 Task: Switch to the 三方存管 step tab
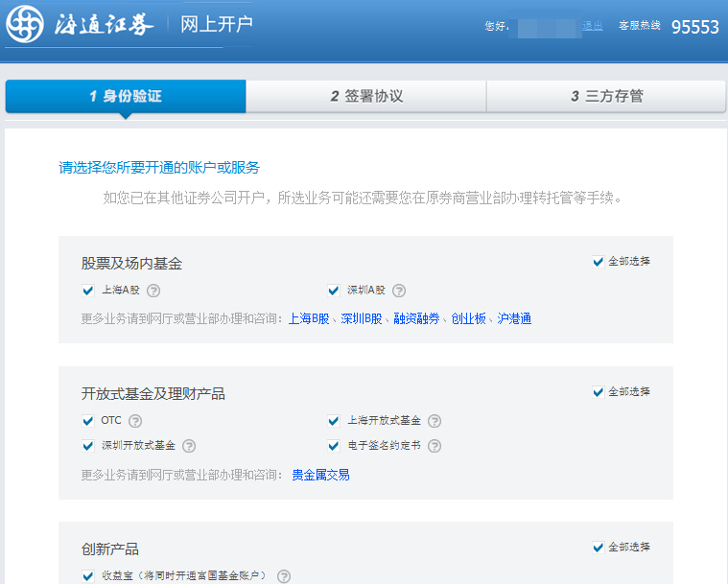(x=606, y=96)
